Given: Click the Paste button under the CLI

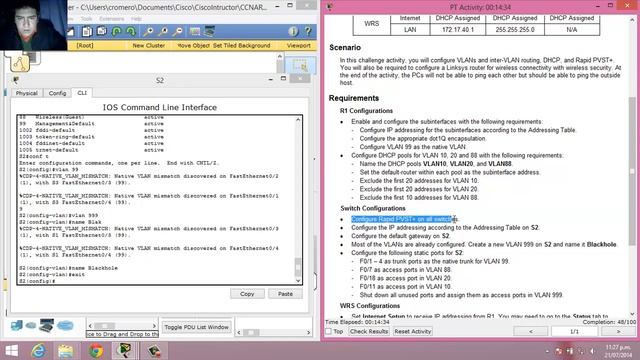Looking at the screenshot, I should (x=285, y=294).
